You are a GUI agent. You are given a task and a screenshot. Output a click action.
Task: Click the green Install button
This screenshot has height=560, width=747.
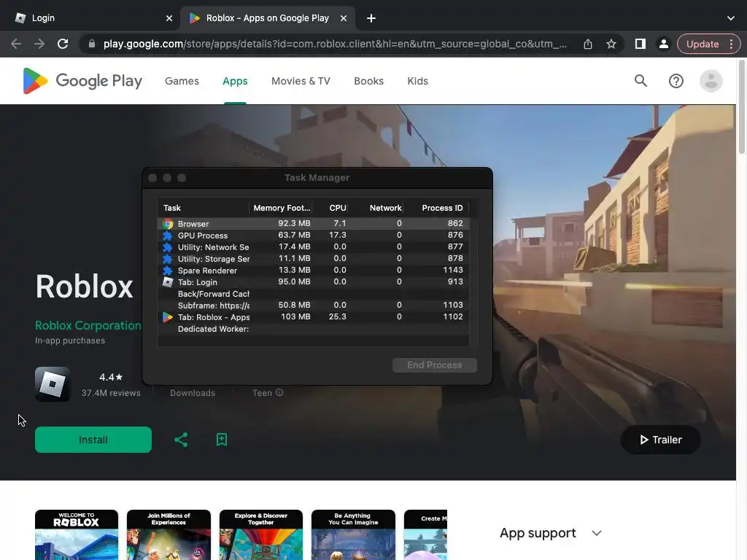tap(93, 440)
